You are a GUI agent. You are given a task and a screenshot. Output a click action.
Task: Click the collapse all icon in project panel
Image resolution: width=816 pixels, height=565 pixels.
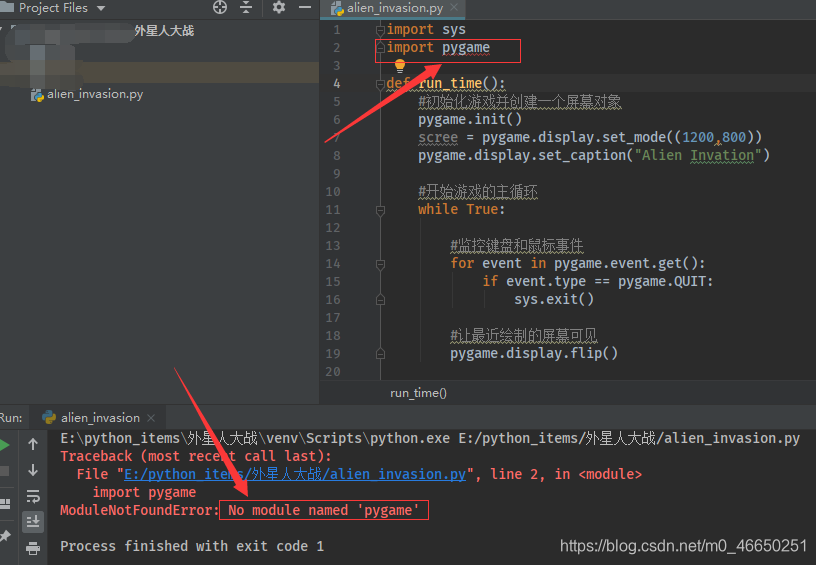pyautogui.click(x=246, y=7)
